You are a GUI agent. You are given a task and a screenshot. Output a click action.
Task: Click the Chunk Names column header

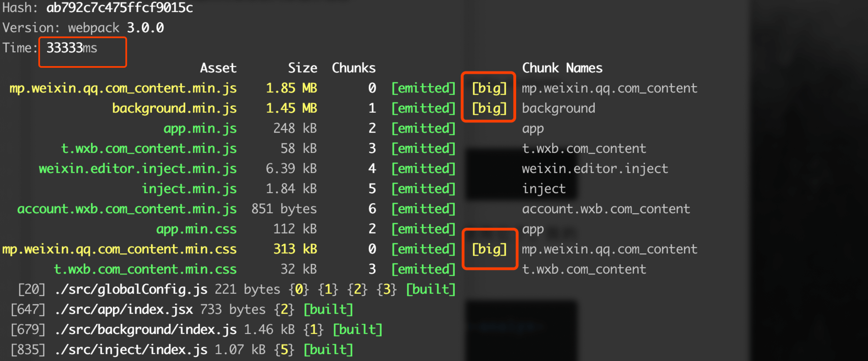point(562,68)
